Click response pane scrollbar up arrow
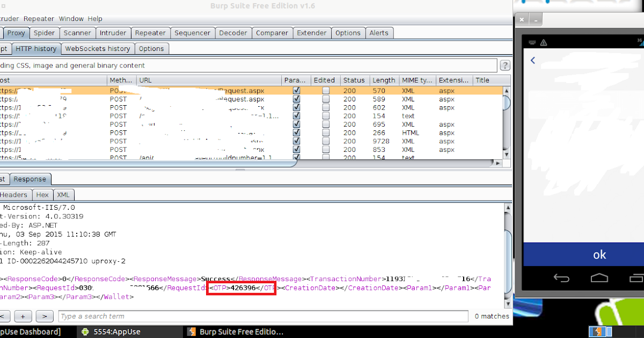Screen dimensions: 644x338 pos(508,208)
